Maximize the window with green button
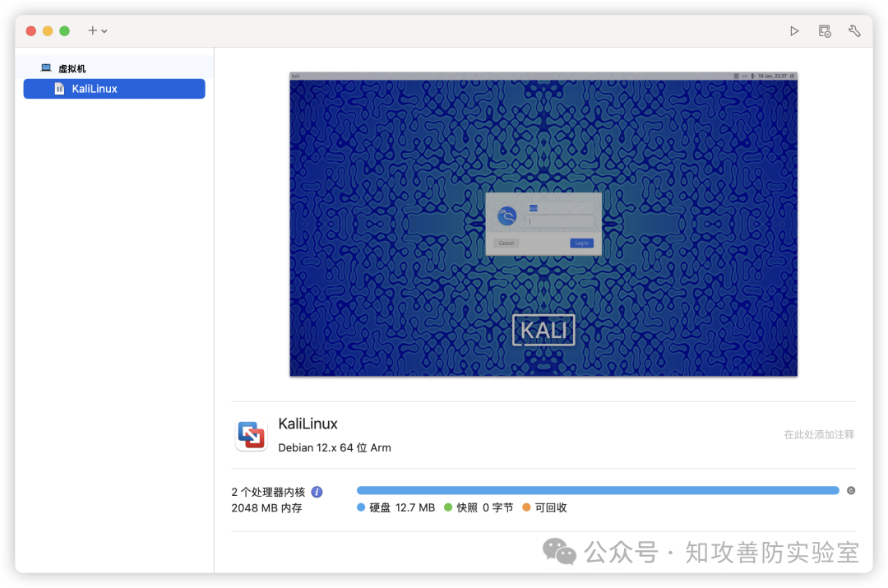Viewport: 888px width, 588px height. 65,31
